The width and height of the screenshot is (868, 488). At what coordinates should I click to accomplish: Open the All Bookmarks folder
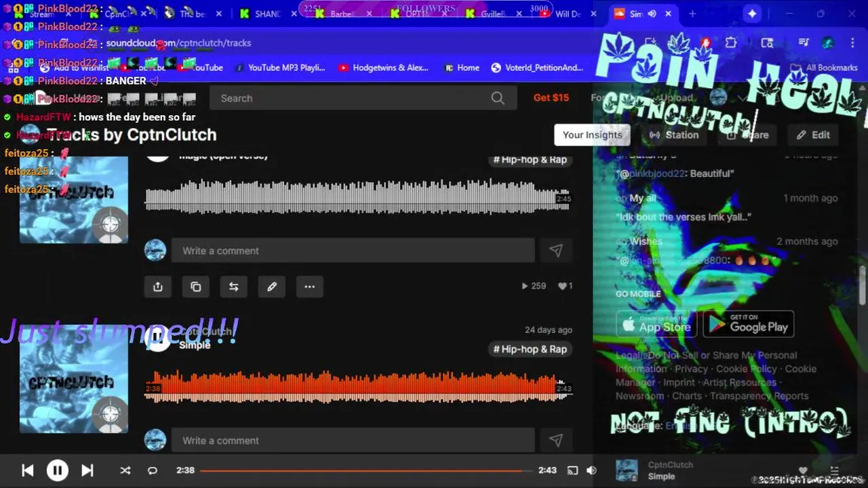[824, 68]
